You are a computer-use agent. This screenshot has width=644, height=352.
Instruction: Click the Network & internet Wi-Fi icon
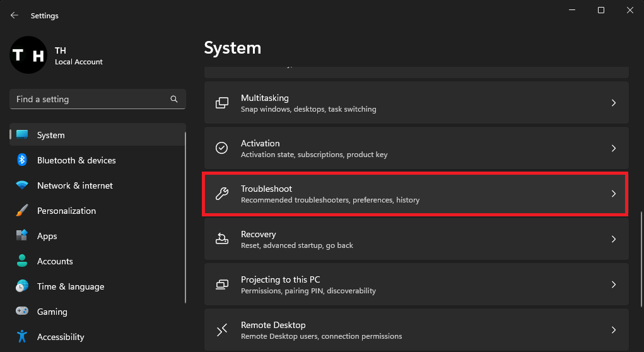click(22, 185)
